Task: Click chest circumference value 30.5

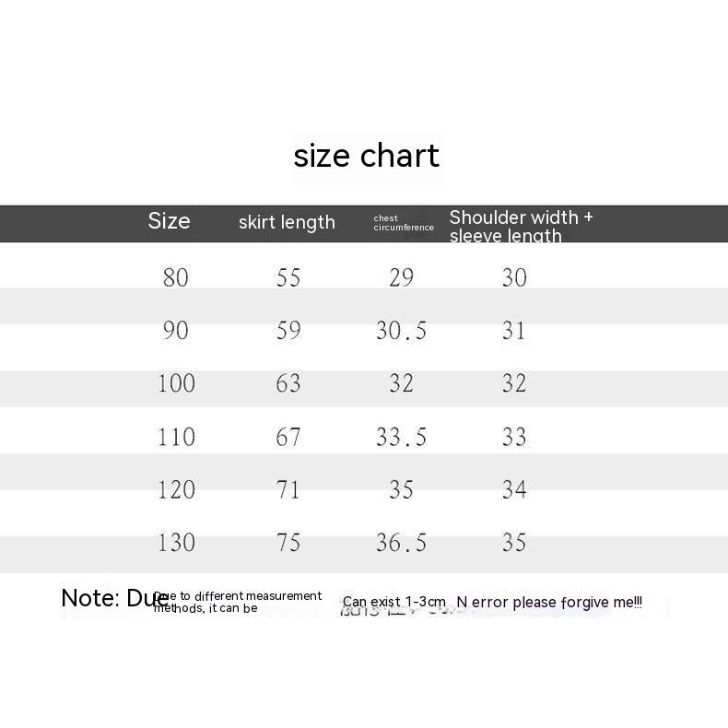Action: [x=401, y=330]
